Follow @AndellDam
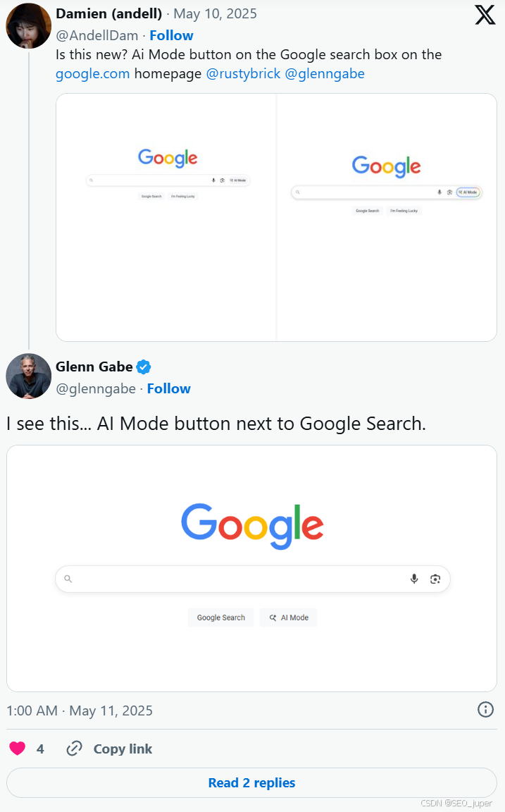The image size is (505, 812). point(171,35)
